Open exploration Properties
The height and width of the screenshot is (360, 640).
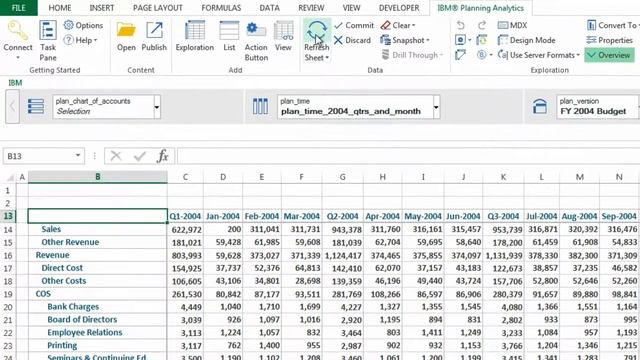pos(609,40)
